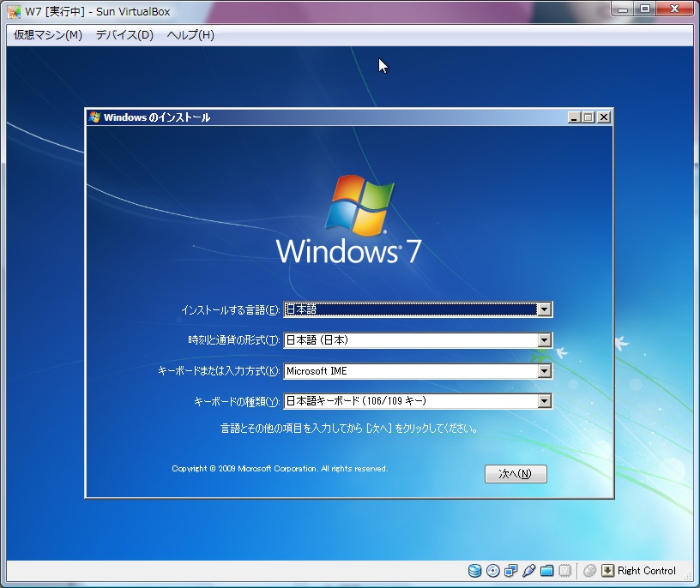Open the 仮想マシン(M) menu
The height and width of the screenshot is (588, 700).
tap(48, 35)
